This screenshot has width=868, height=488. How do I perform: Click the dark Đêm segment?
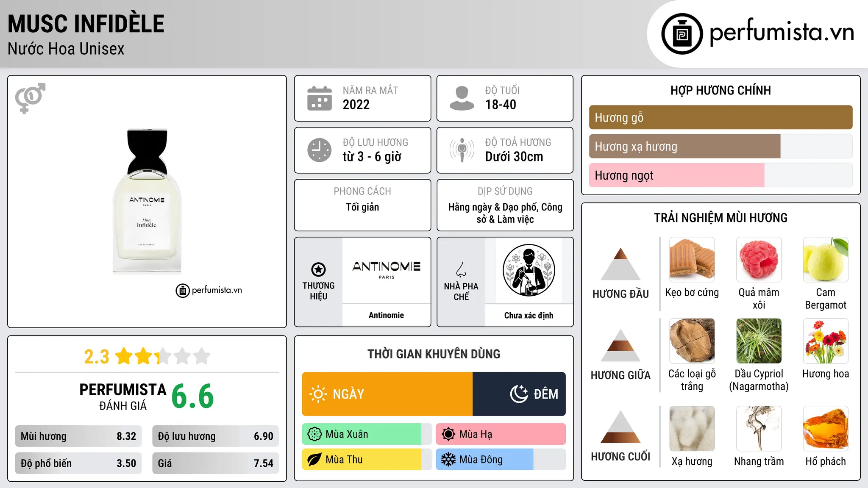point(519,394)
